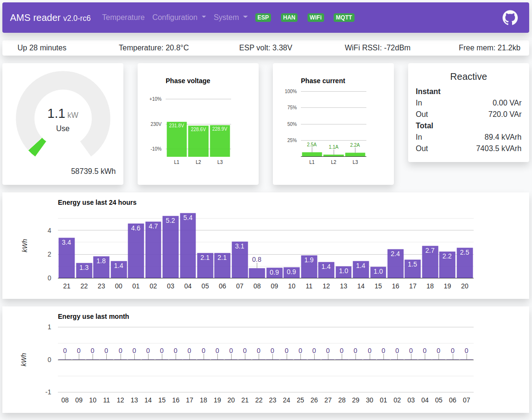Select the 3.4 kWh bar at hour 21
This screenshot has height=420, width=532.
(66, 259)
